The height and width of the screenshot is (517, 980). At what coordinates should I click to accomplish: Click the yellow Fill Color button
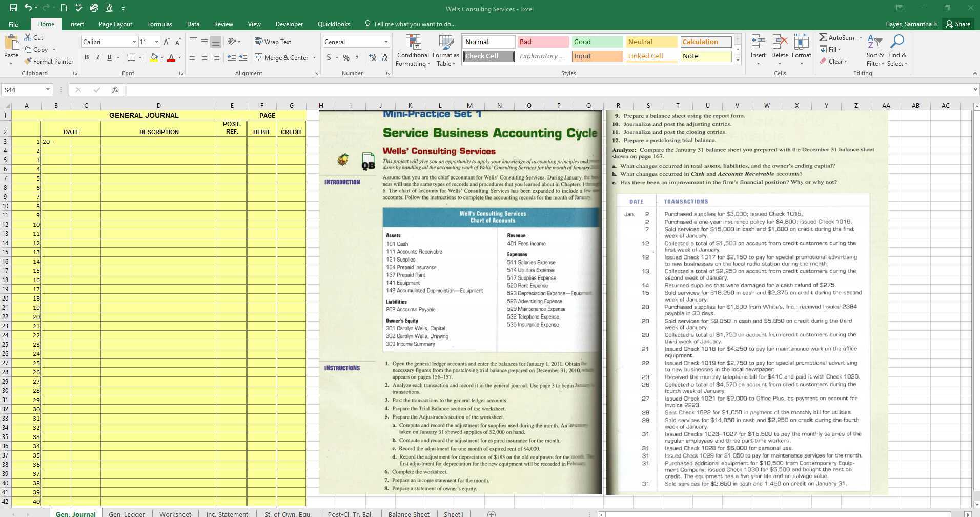(154, 57)
